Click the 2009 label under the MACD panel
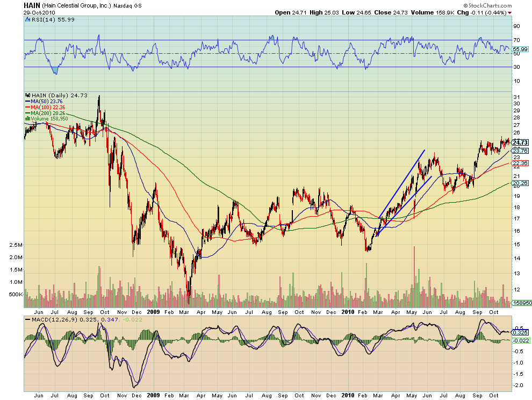 coord(153,396)
